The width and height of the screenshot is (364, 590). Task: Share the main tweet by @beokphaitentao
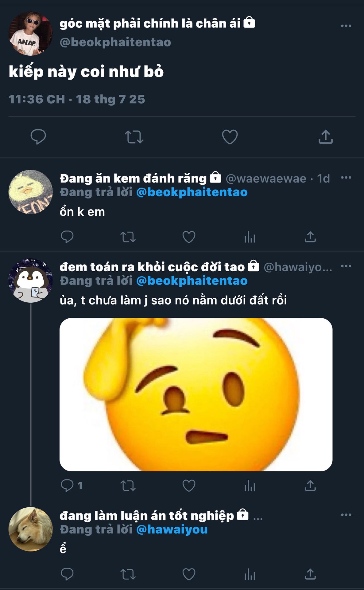click(x=325, y=137)
